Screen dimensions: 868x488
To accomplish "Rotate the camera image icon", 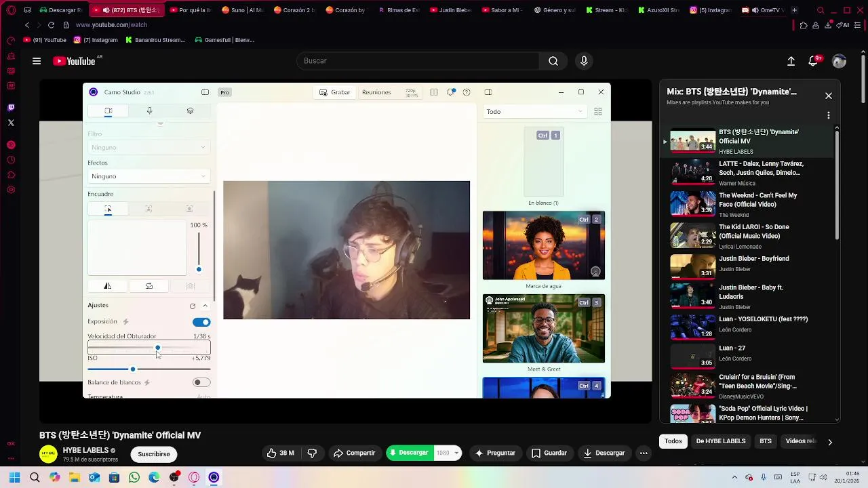I will [x=149, y=286].
